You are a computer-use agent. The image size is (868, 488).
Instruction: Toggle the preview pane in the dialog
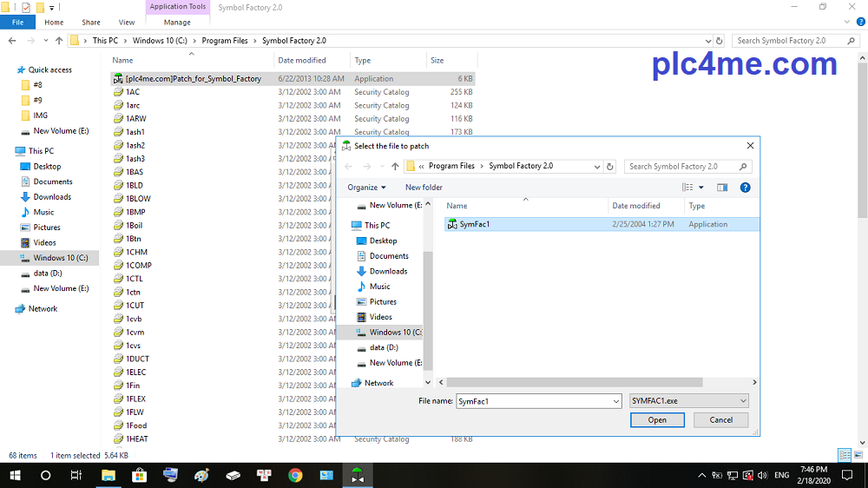(722, 188)
